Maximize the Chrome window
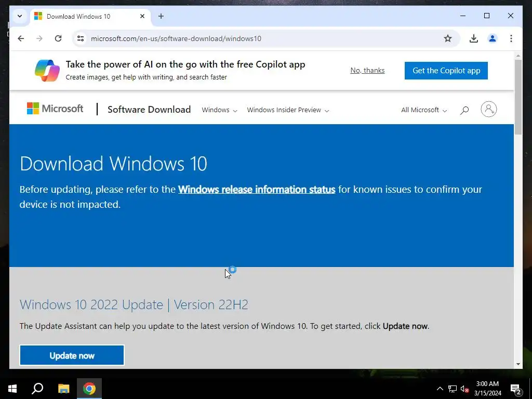This screenshot has height=399, width=532. [x=486, y=16]
